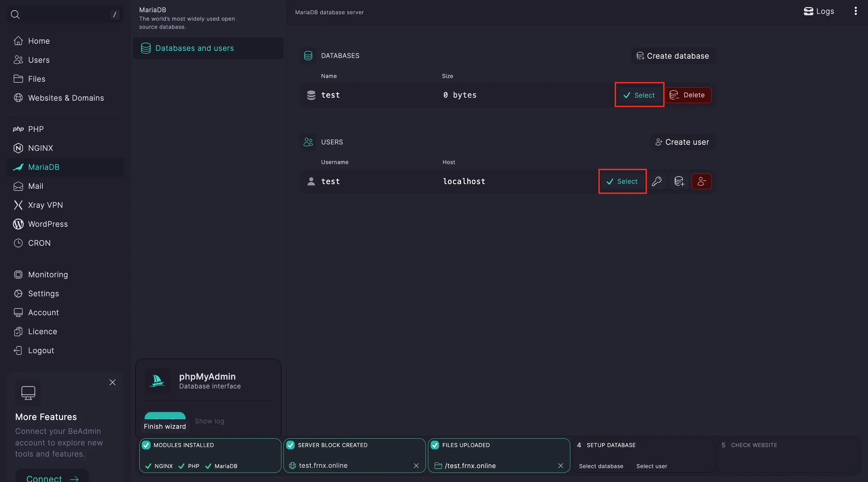Click the folder icon beside /test.frnx.online
The width and height of the screenshot is (868, 482).
[x=438, y=466]
